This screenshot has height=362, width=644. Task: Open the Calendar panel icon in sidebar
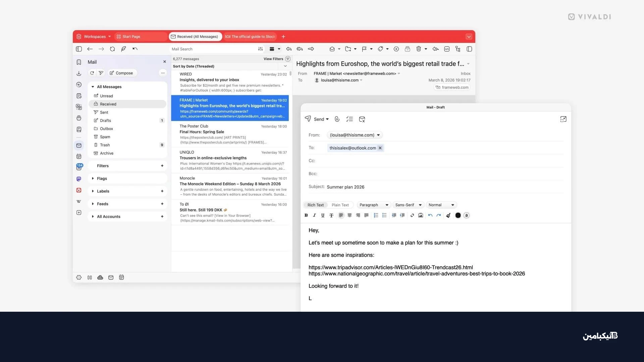[x=79, y=156]
